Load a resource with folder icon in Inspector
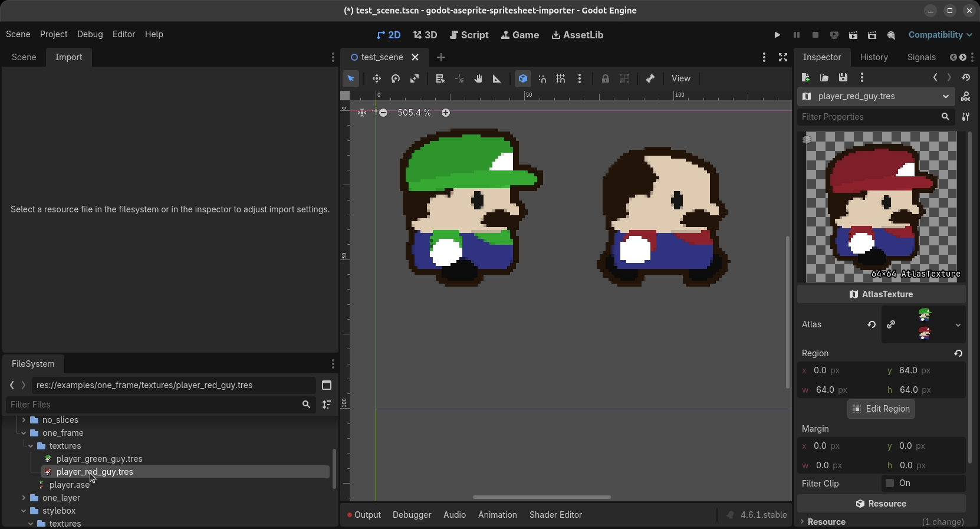This screenshot has width=980, height=529. 824,77
